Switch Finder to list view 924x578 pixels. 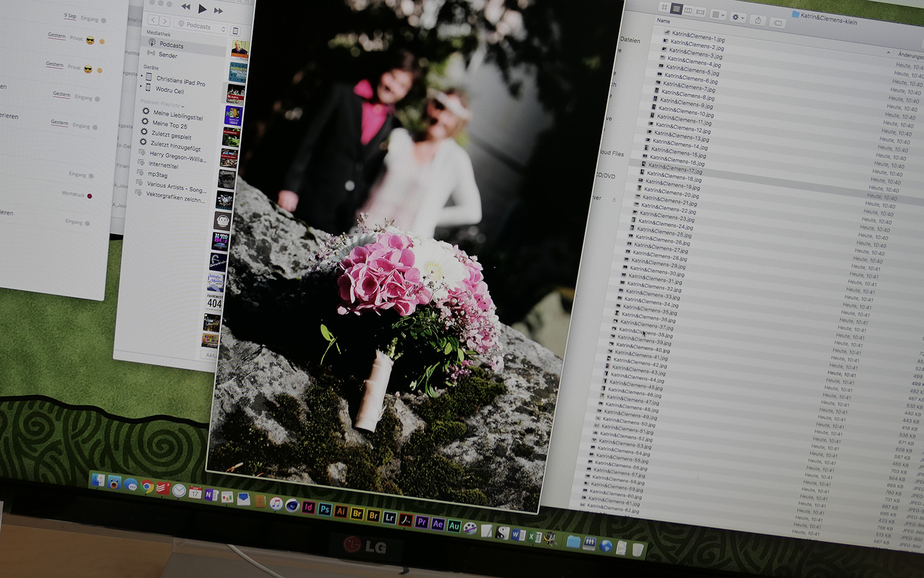tap(676, 9)
